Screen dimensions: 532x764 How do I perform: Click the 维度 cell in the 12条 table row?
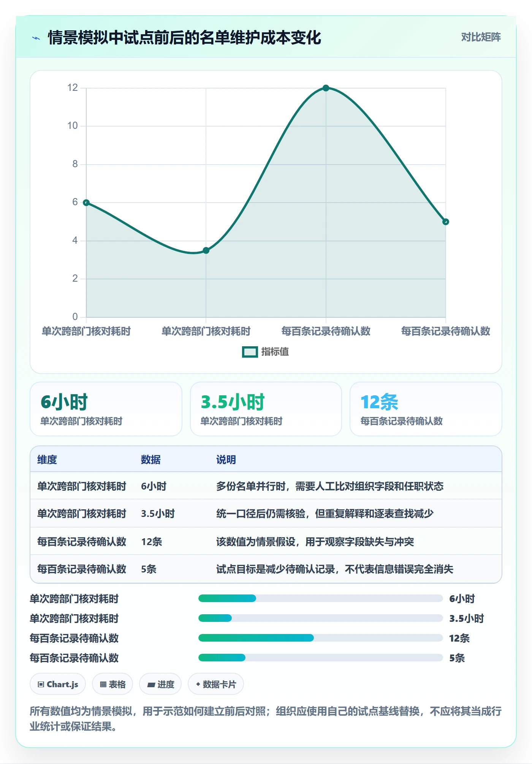(82, 542)
